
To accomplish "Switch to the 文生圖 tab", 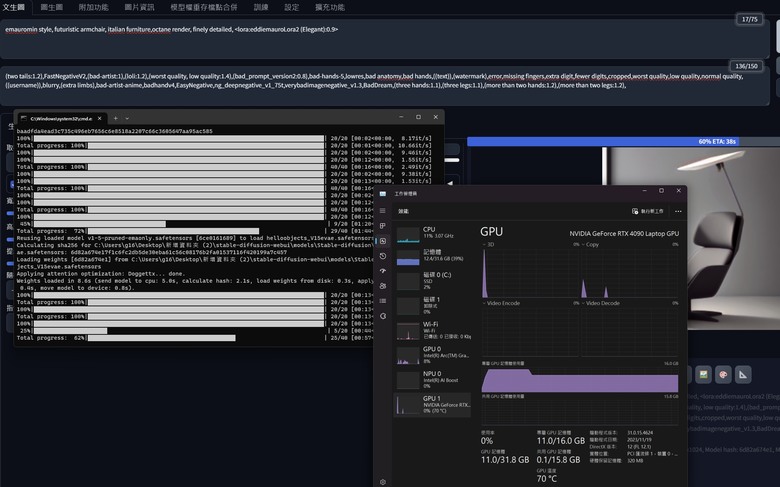I will coord(14,7).
